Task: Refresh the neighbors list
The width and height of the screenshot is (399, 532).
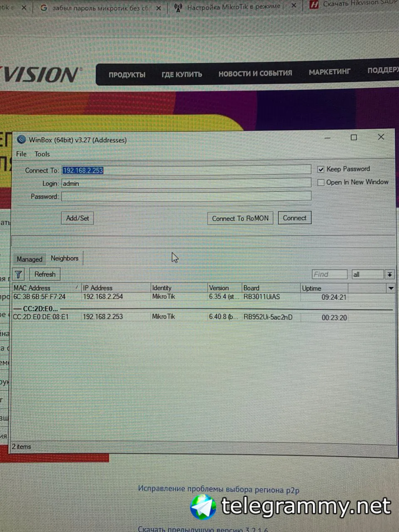Action: pyautogui.click(x=45, y=274)
